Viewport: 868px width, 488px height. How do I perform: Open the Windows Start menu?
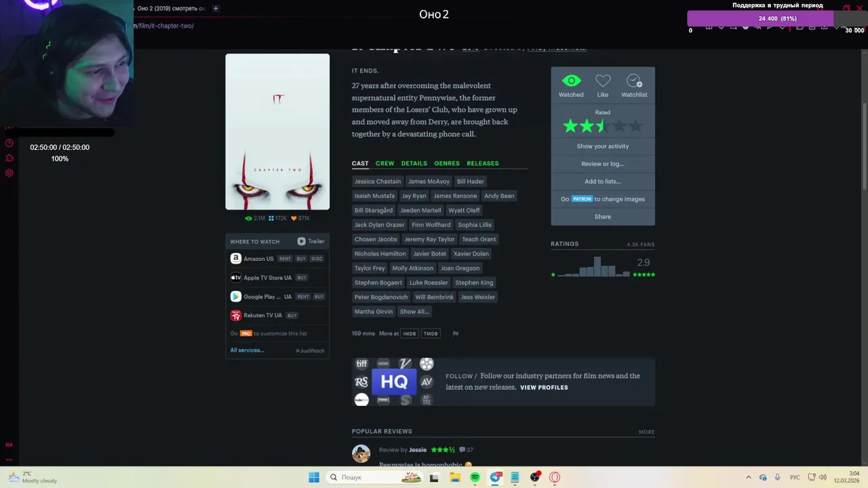[x=314, y=477]
